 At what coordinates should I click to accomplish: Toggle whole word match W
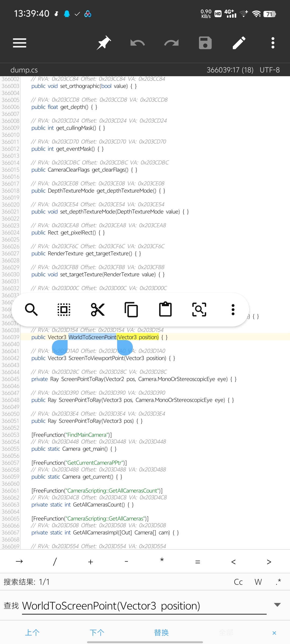(x=258, y=582)
